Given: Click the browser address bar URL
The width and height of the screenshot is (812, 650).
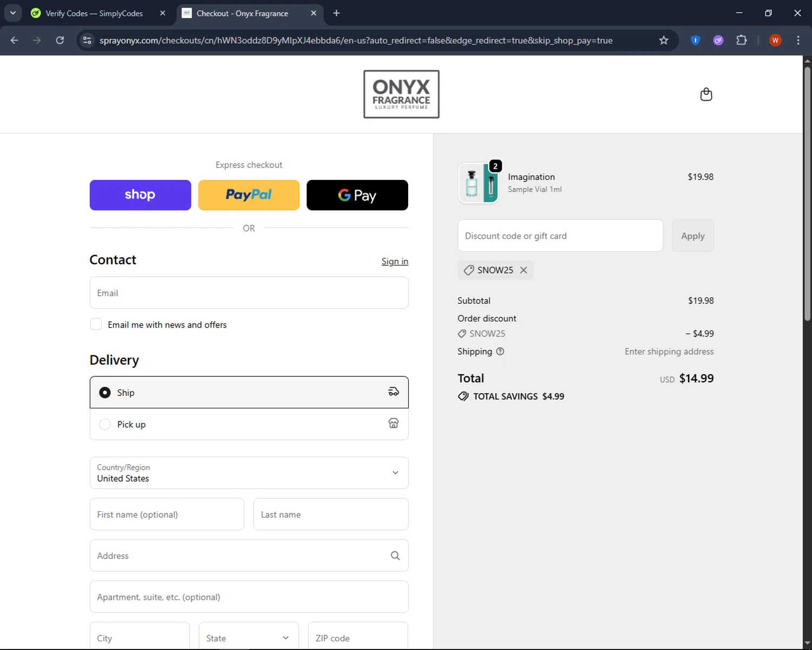Looking at the screenshot, I should (x=356, y=40).
